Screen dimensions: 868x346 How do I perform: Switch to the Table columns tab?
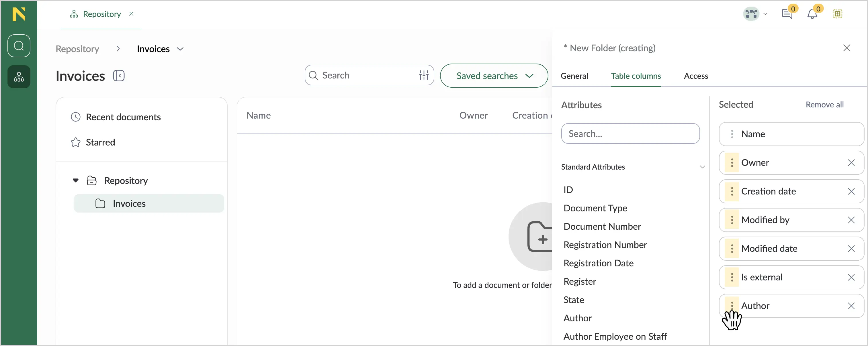(x=636, y=76)
